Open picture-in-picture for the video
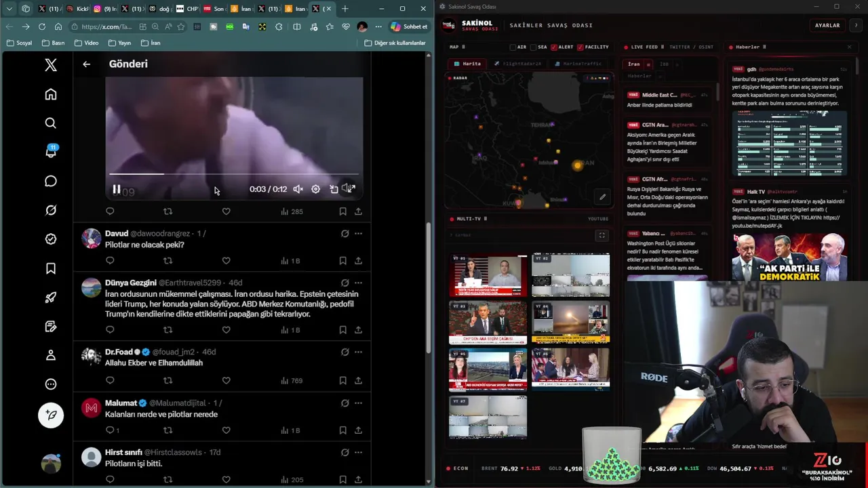 334,189
